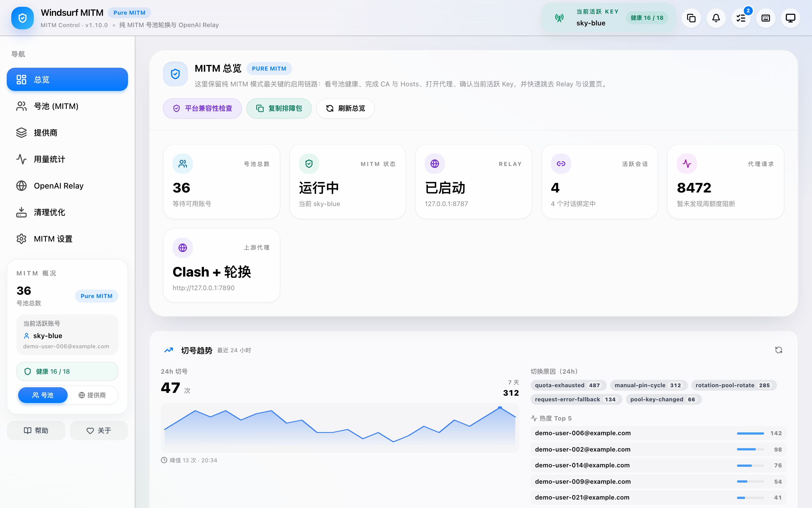Click the PURE MITM badge beside MITM 总览
The image size is (812, 508).
click(x=269, y=69)
